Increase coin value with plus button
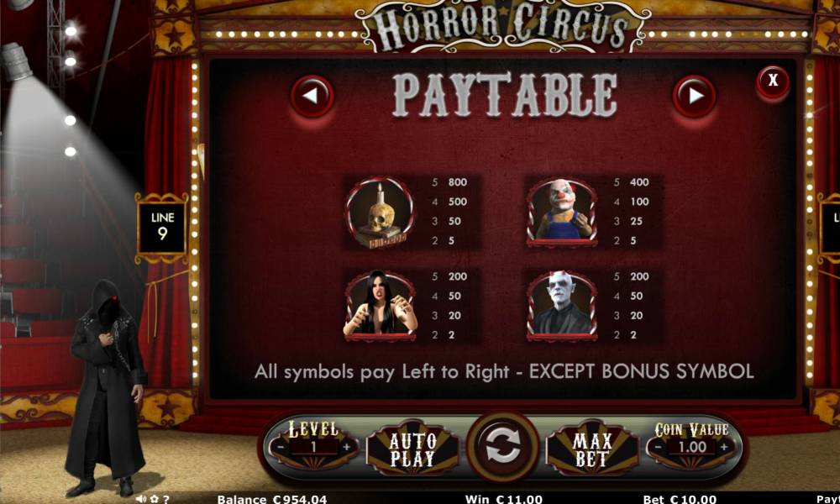This screenshot has width=840, height=504. point(724,447)
